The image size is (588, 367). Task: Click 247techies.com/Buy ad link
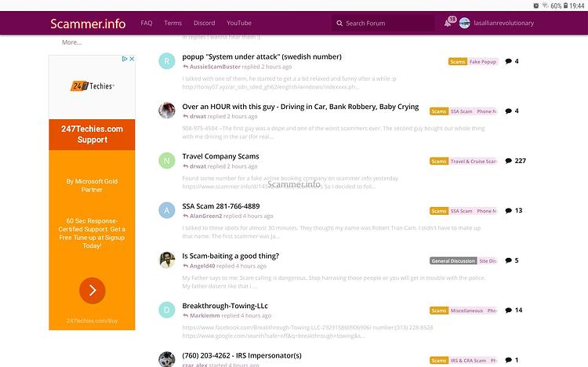click(93, 321)
